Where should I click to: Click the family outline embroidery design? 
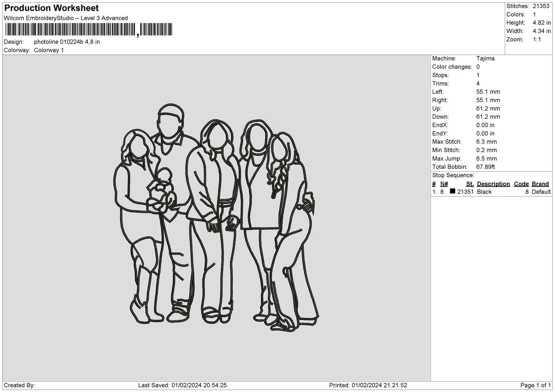click(217, 217)
